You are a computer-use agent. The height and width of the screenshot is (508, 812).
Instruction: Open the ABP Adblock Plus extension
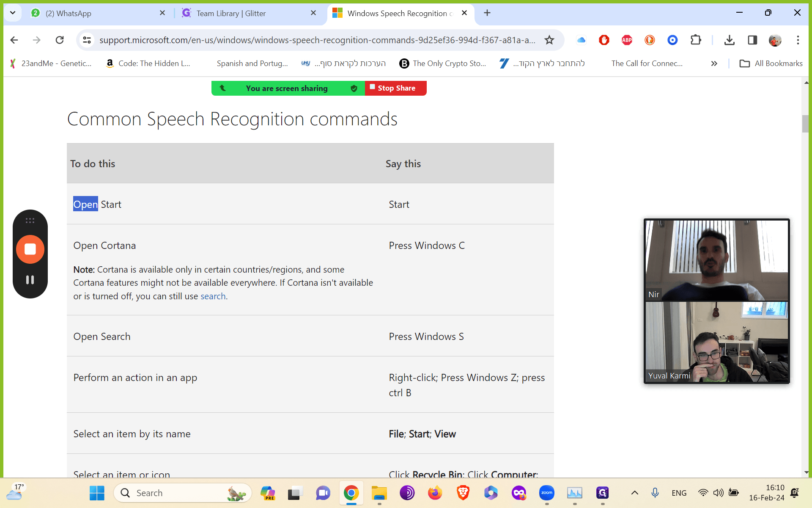[627, 40]
